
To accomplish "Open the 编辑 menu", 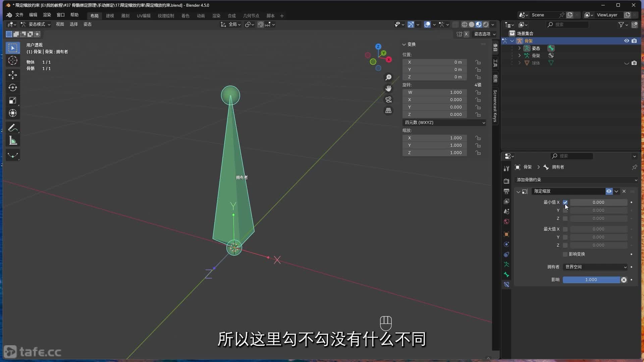I will click(x=33, y=15).
